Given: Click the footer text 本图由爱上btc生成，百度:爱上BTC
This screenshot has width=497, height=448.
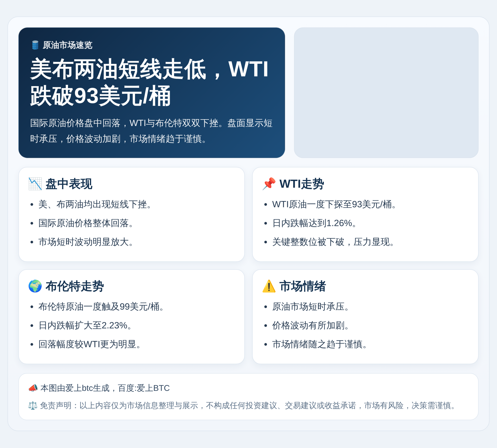Looking at the screenshot, I should [x=105, y=388].
